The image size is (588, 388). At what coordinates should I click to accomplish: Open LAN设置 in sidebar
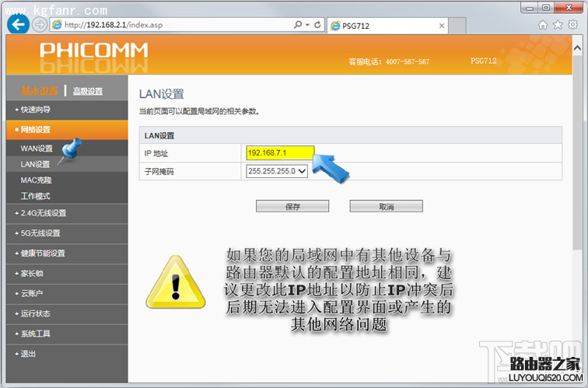click(35, 165)
